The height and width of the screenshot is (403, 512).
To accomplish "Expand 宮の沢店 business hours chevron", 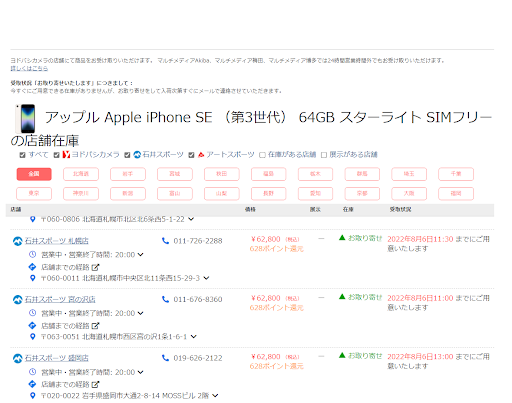I will pyautogui.click(x=141, y=313).
